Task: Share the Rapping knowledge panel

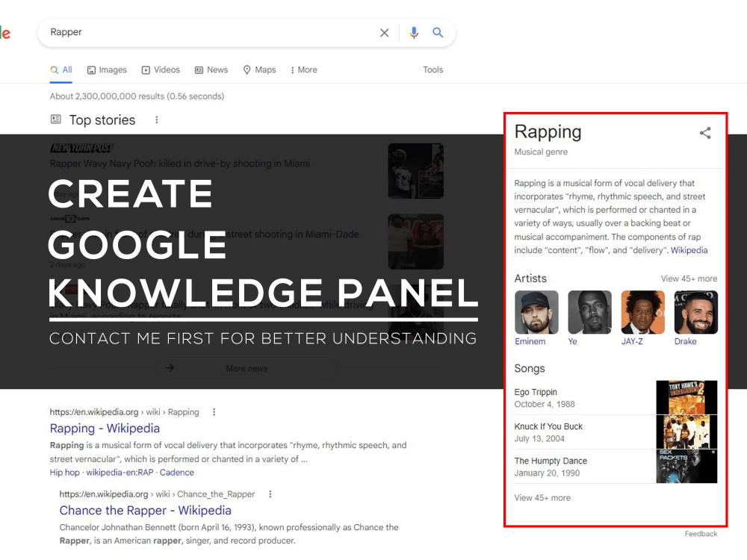Action: (705, 133)
